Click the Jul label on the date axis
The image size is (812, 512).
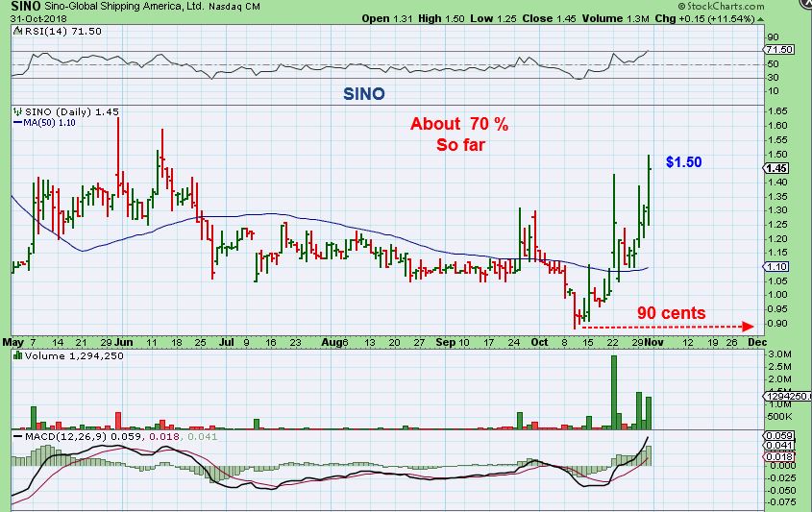pyautogui.click(x=227, y=342)
